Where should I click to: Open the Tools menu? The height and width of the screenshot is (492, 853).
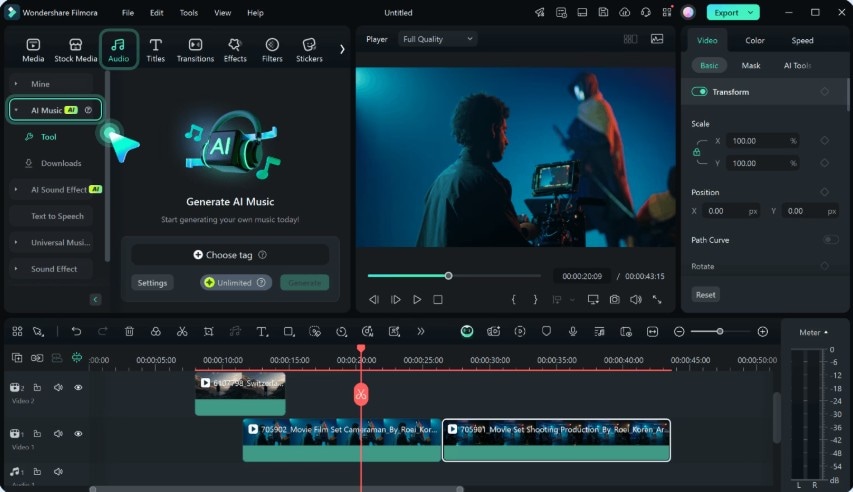point(188,13)
